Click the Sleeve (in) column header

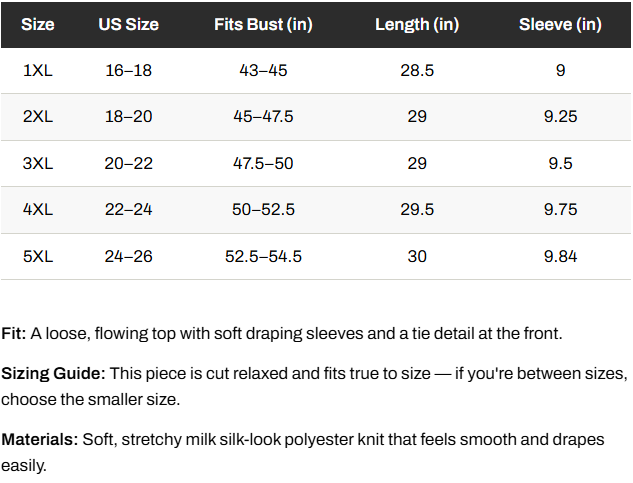point(560,25)
